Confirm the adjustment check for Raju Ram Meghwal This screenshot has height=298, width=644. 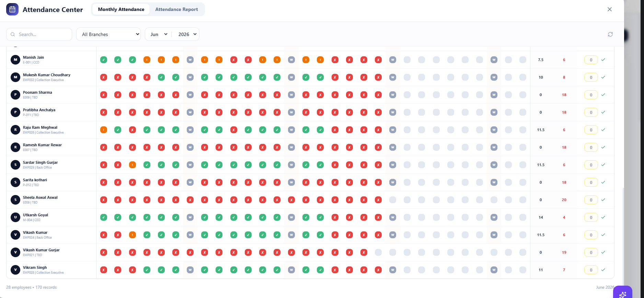point(603,130)
